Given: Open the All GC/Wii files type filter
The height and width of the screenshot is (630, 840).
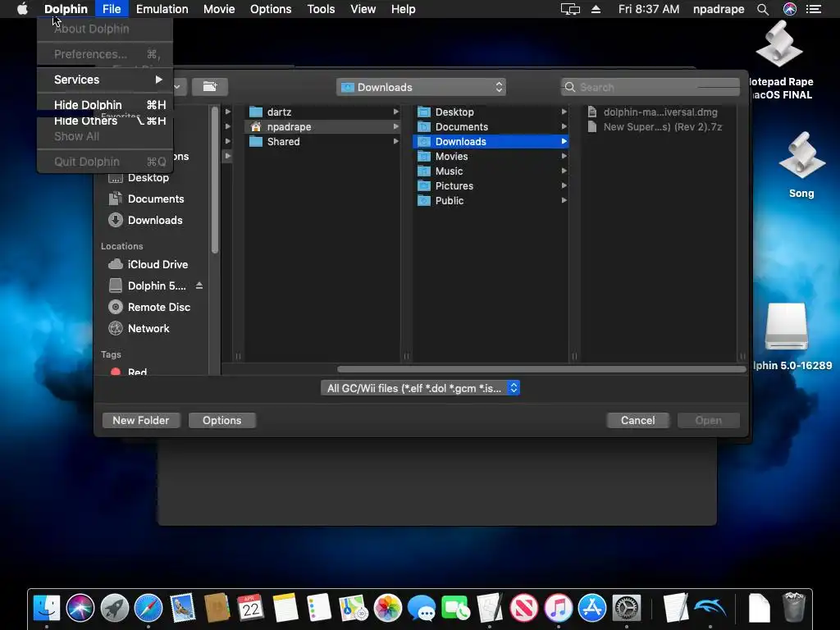Looking at the screenshot, I should click(420, 388).
